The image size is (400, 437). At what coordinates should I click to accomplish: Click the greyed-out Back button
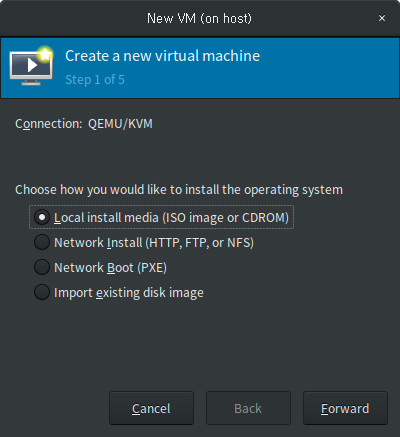click(248, 408)
